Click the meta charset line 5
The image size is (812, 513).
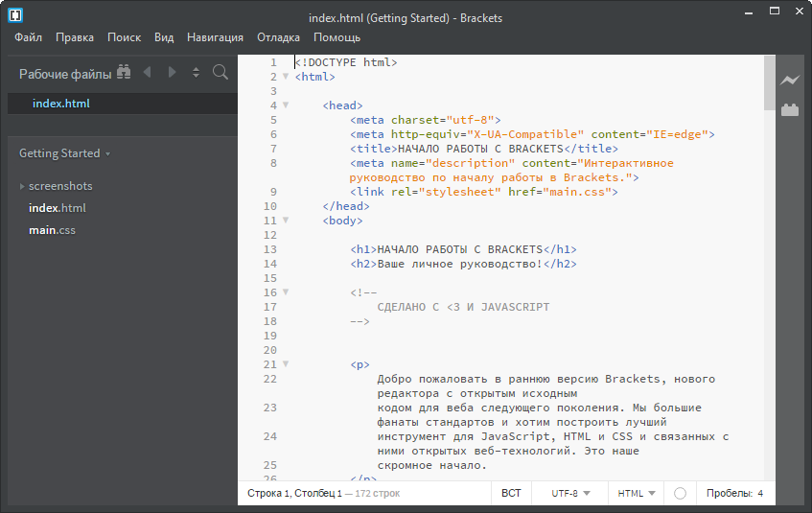(425, 120)
